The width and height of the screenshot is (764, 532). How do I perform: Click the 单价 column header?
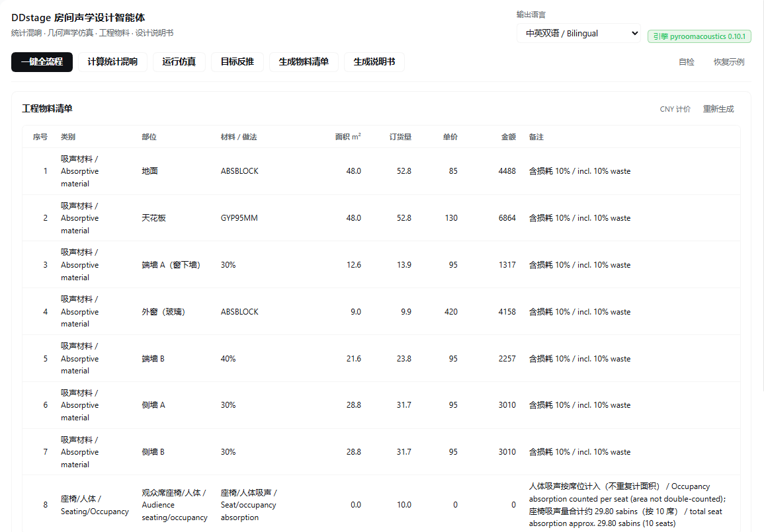(450, 137)
